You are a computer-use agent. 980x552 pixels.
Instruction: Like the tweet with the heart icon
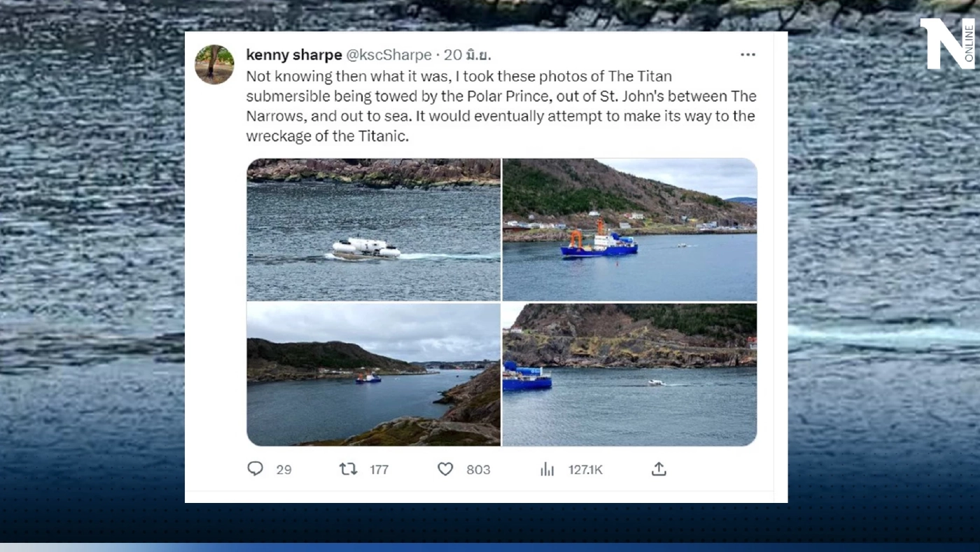coord(445,469)
